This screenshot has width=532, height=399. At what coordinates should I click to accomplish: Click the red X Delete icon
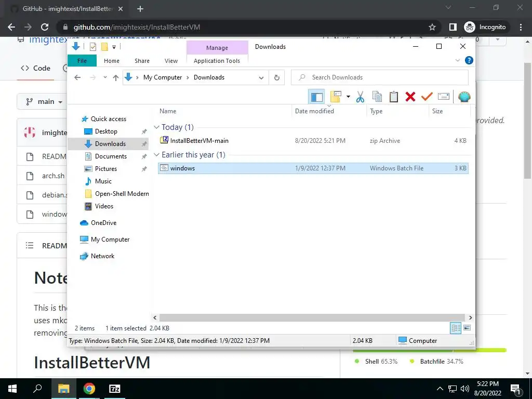pyautogui.click(x=410, y=97)
